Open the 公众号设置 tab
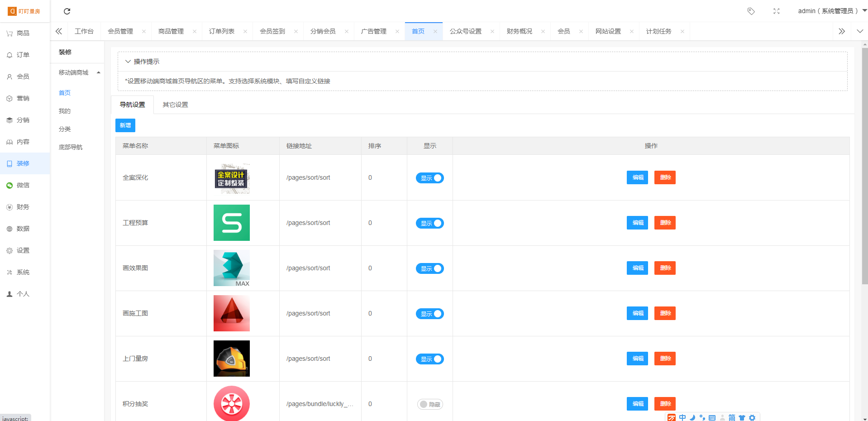Image resolution: width=868 pixels, height=421 pixels. pyautogui.click(x=466, y=31)
